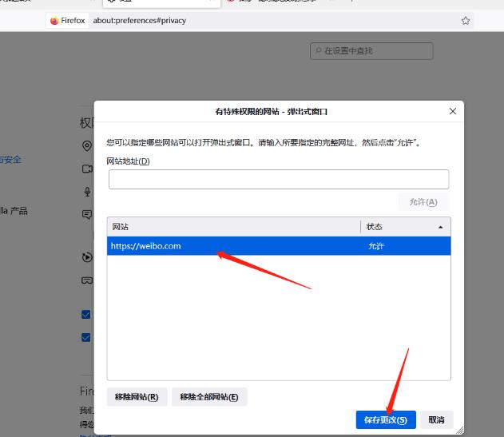This screenshot has width=504, height=437.
Task: Click the notifications speech bubble icon
Action: 87,214
